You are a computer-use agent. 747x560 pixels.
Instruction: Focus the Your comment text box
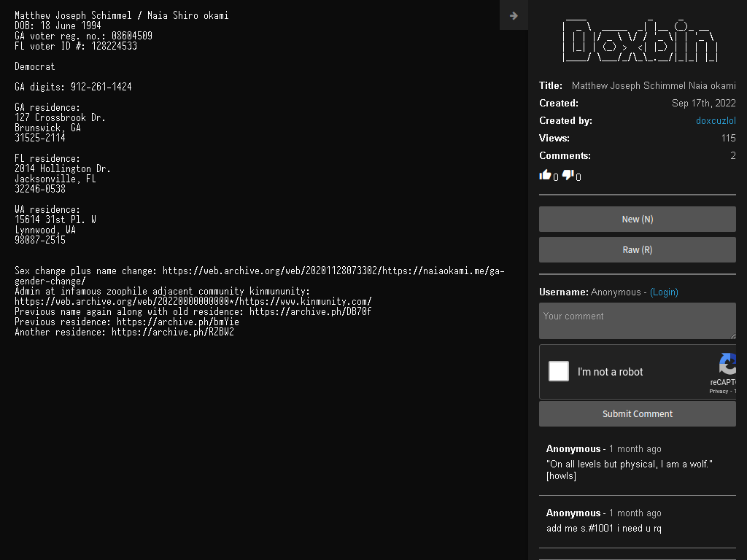click(x=638, y=321)
